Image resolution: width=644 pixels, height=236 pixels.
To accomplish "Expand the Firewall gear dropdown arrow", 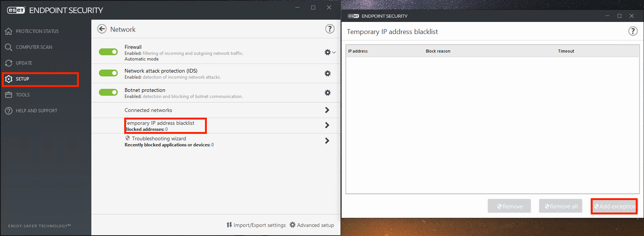I will click(x=334, y=53).
